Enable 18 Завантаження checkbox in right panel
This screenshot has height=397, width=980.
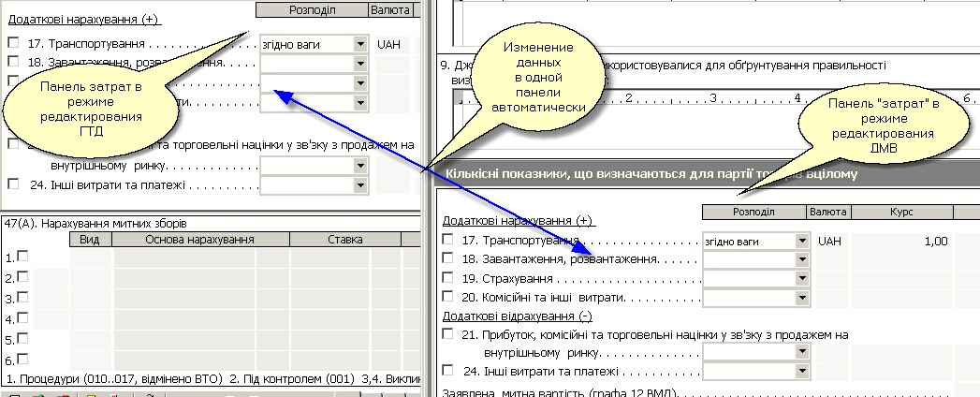(x=447, y=258)
